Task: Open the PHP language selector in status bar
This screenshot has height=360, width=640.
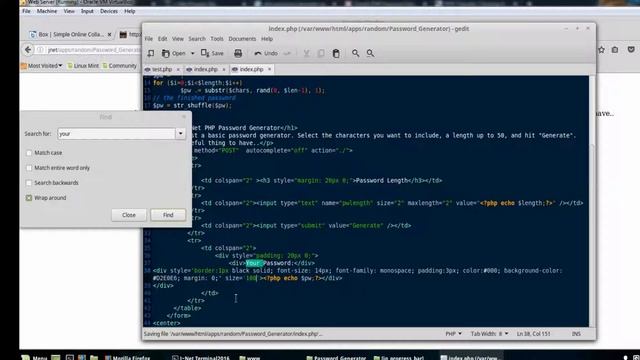Action: coord(453,333)
